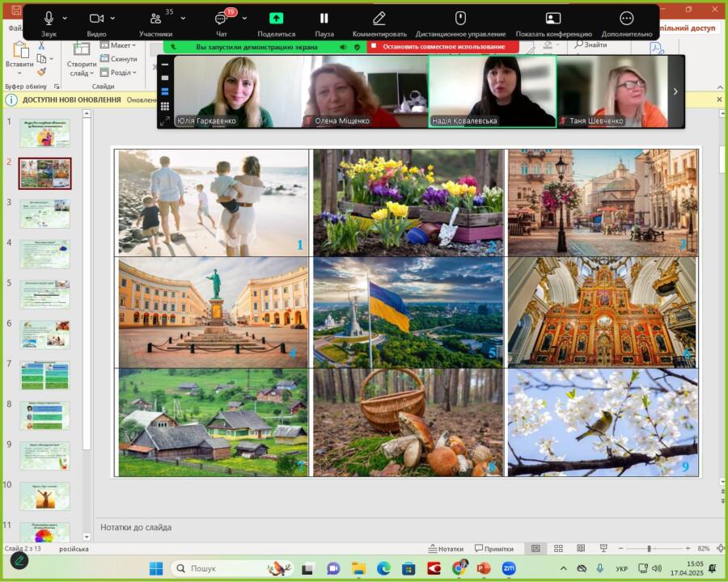Show next participants with right chevron

675,91
